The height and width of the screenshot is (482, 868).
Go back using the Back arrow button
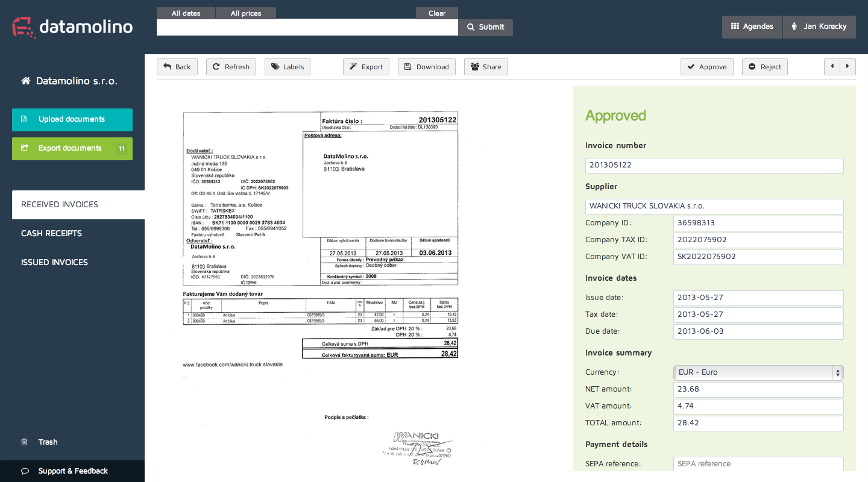[x=177, y=67]
